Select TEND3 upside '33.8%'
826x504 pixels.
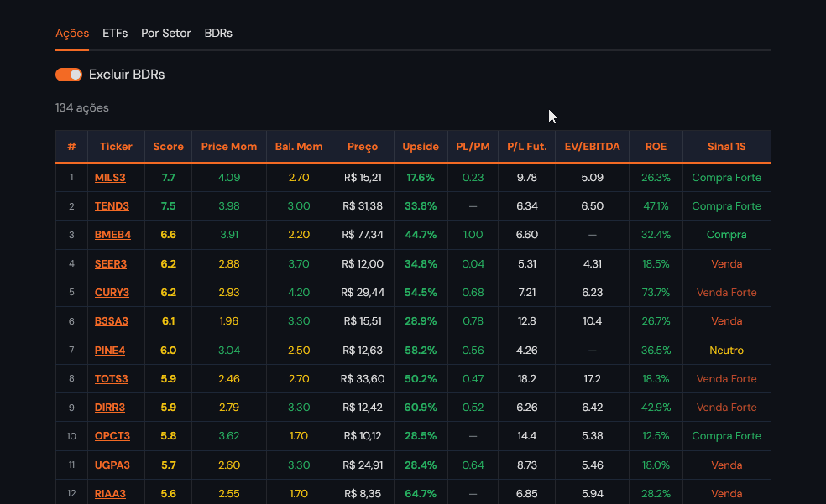tap(421, 206)
